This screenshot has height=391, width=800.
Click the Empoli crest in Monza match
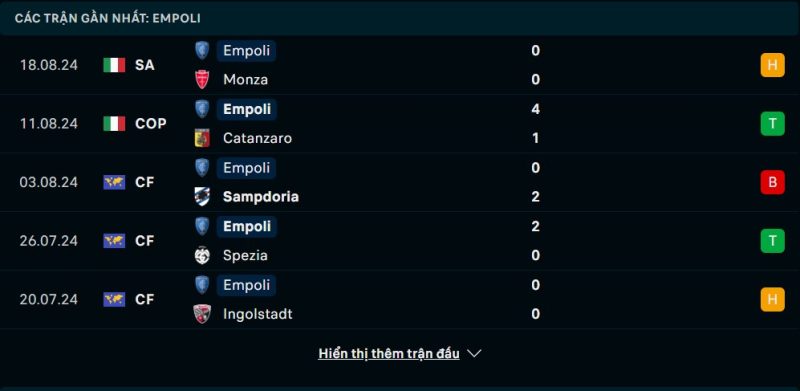[202, 51]
